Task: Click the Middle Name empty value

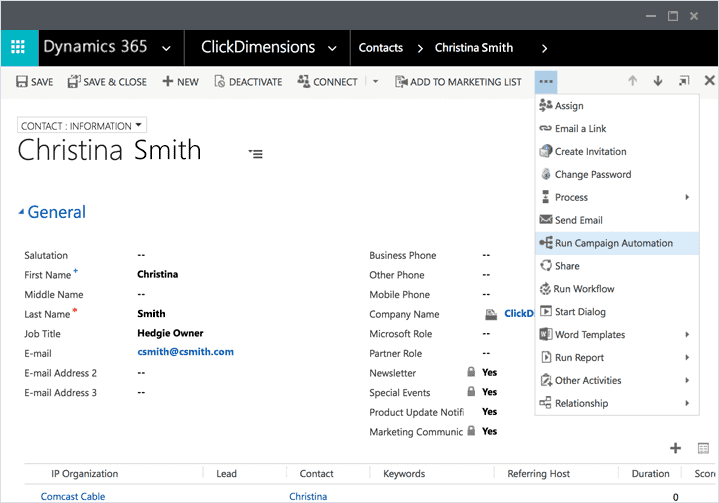Action: tap(141, 294)
